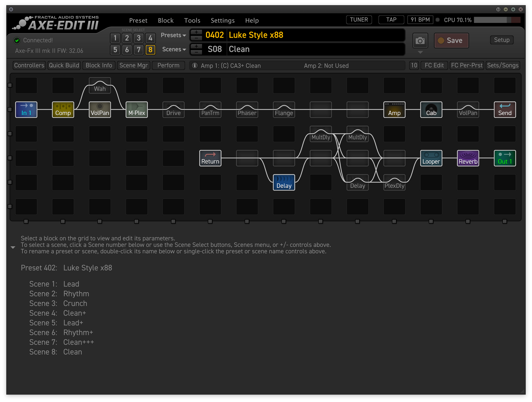Screen dimensions: 532x402
Task: Select the blue Delay block
Action: pyautogui.click(x=284, y=182)
